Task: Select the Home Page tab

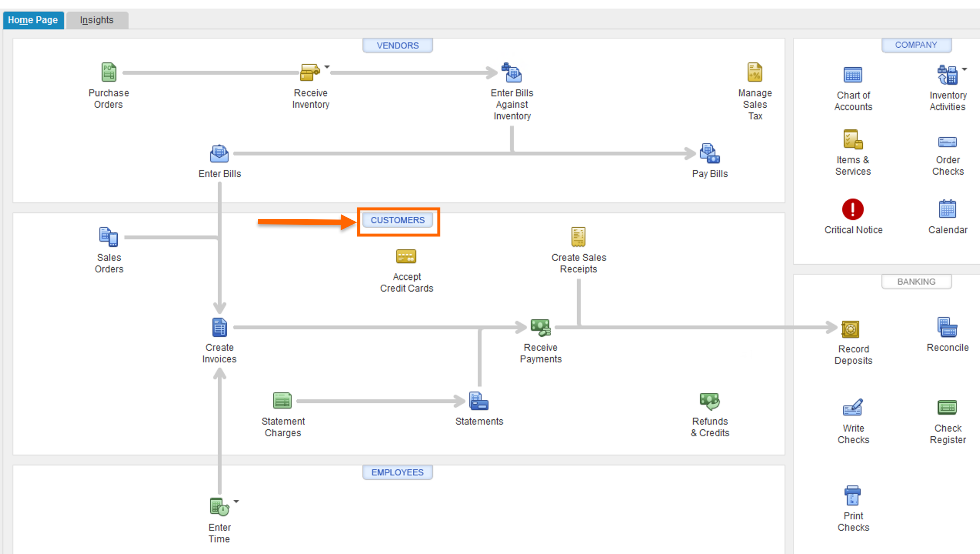Action: pos(33,20)
